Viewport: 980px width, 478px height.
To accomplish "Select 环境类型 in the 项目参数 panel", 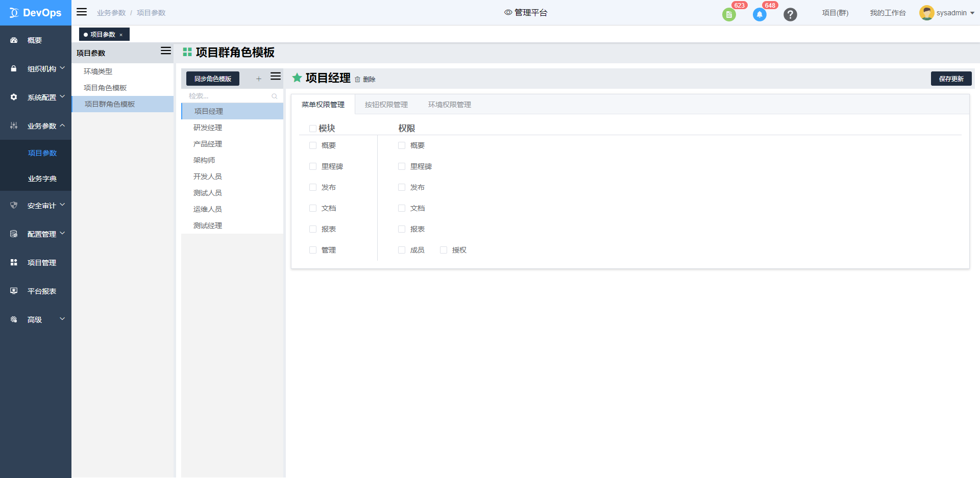I will (x=122, y=71).
